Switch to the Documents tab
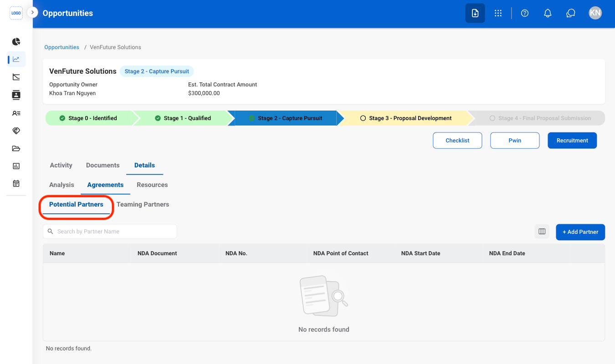 (x=103, y=165)
